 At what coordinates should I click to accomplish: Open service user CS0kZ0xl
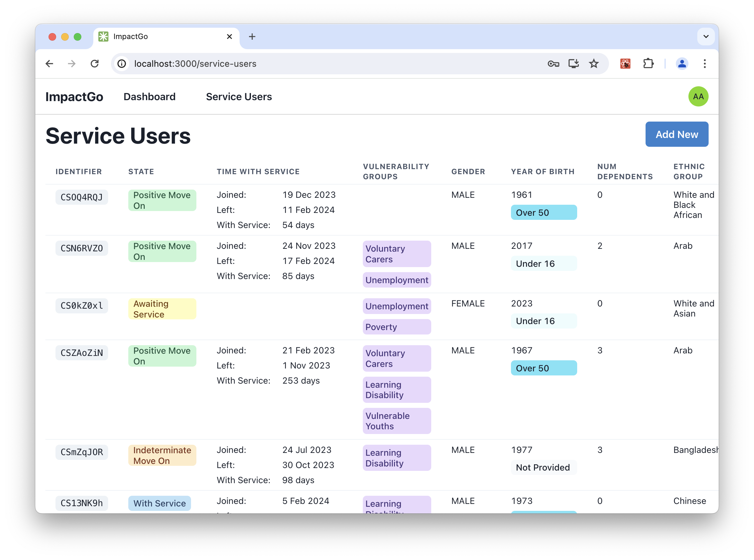coord(82,306)
